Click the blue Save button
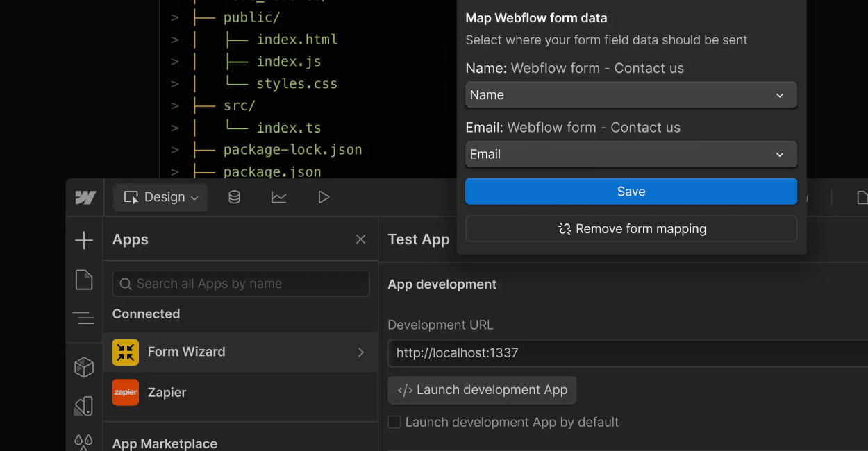The image size is (868, 451). coord(631,192)
